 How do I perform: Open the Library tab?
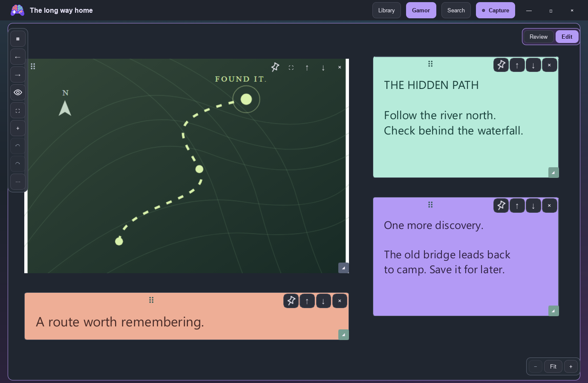(x=386, y=10)
